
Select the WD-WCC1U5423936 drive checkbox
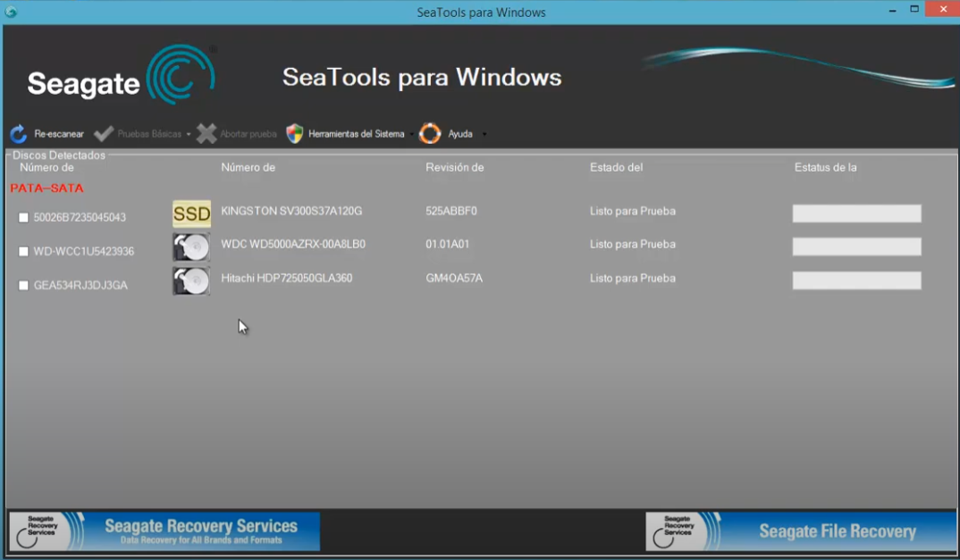click(24, 252)
